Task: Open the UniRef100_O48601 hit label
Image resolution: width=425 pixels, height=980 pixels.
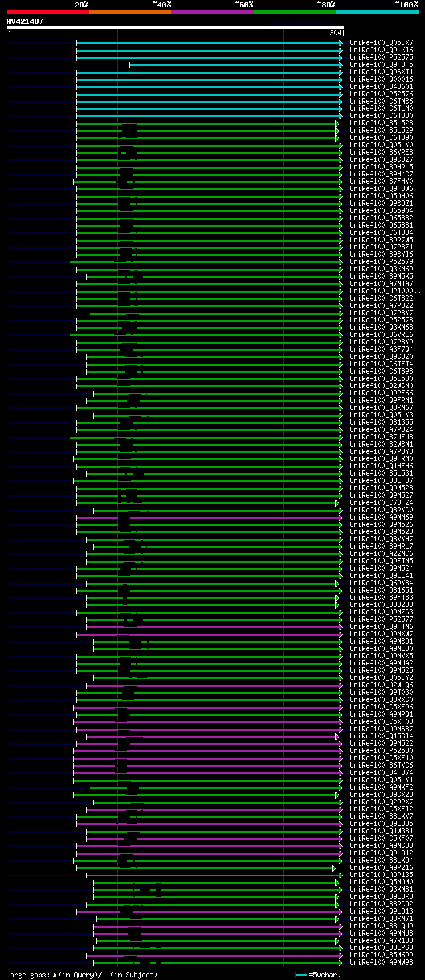Action: pyautogui.click(x=381, y=87)
